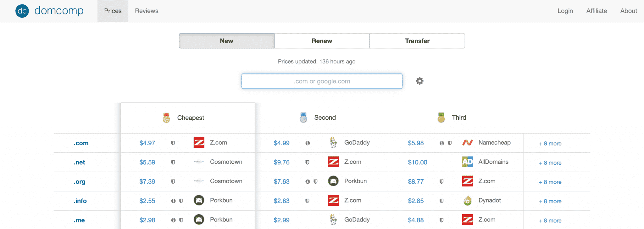This screenshot has width=644, height=229.
Task: Open the Affiliate page
Action: [x=597, y=11]
